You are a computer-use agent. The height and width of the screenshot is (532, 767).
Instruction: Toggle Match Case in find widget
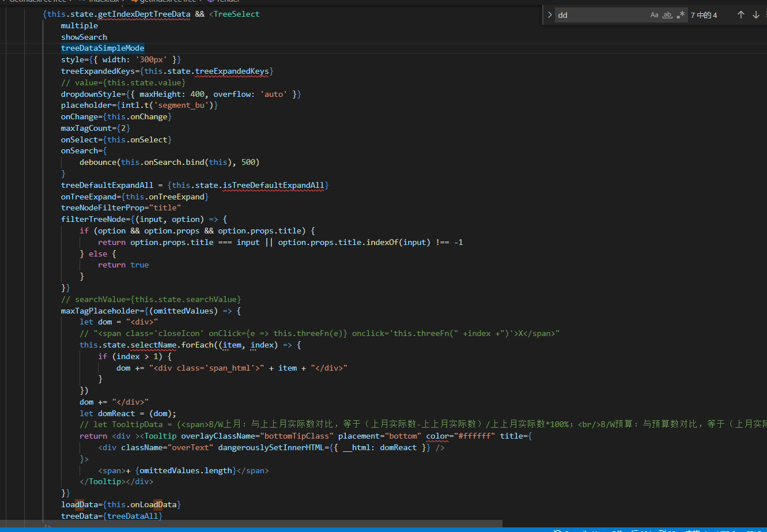[x=654, y=15]
